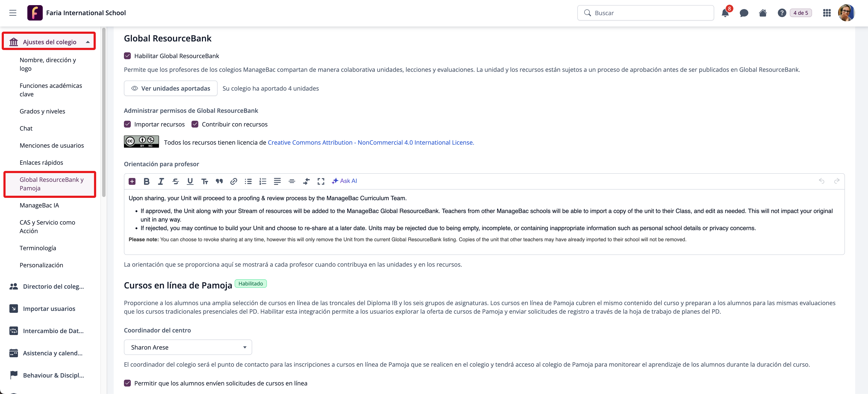
Task: Go to ManageBac IA settings
Action: point(39,205)
